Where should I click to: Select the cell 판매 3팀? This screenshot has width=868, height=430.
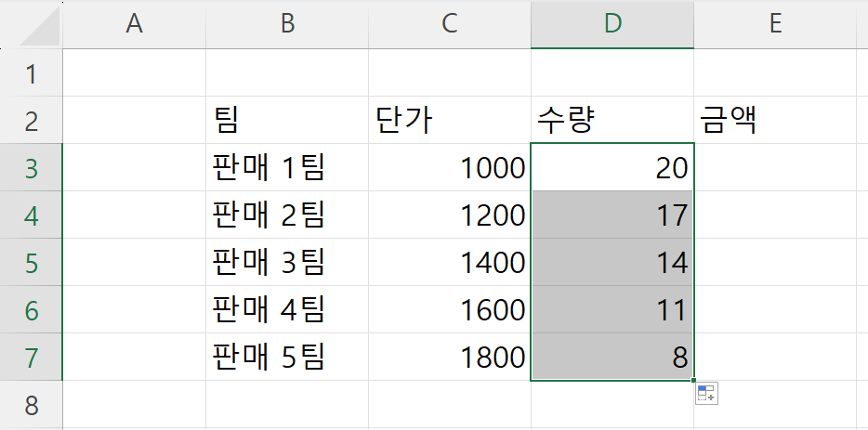tap(287, 262)
